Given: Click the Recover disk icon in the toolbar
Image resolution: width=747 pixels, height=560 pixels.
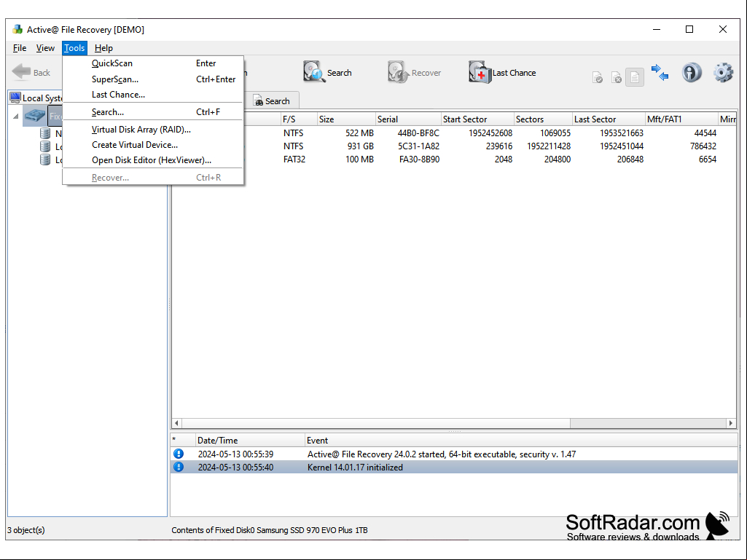Looking at the screenshot, I should (x=398, y=72).
